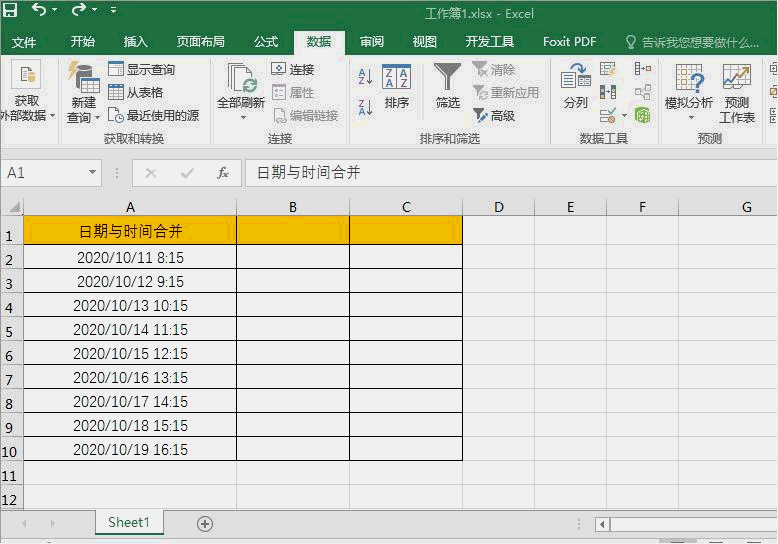
Task: Select column D header
Action: coord(499,207)
